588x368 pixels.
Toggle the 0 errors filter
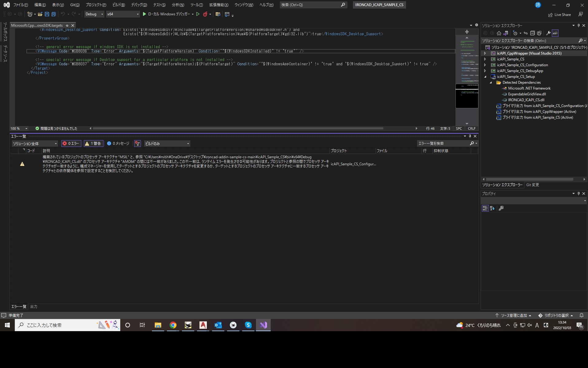click(x=71, y=144)
